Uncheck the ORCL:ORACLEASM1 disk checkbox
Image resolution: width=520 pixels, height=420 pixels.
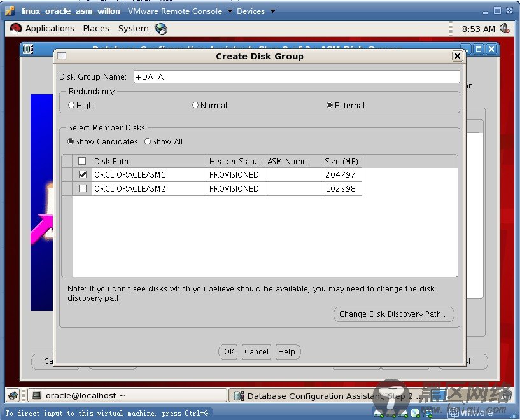point(83,174)
